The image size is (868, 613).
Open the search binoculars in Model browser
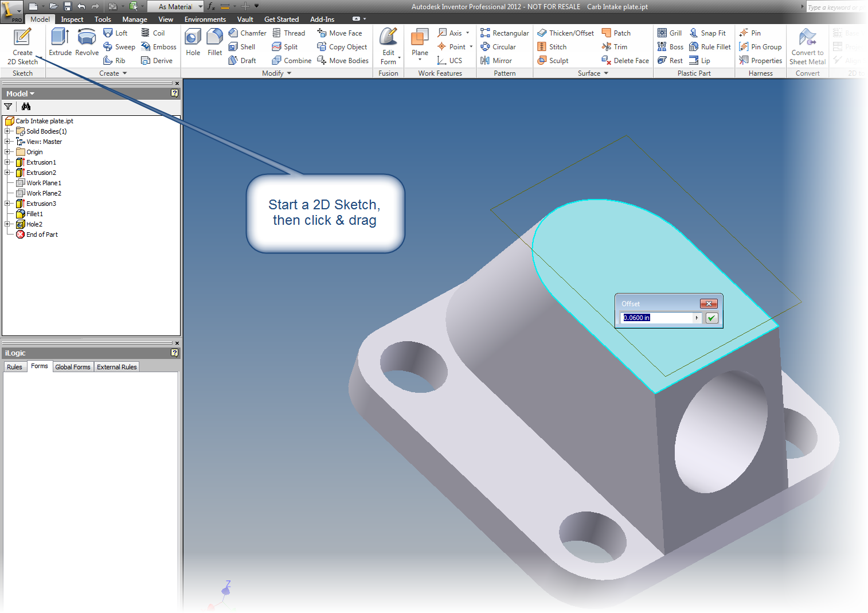tap(26, 107)
